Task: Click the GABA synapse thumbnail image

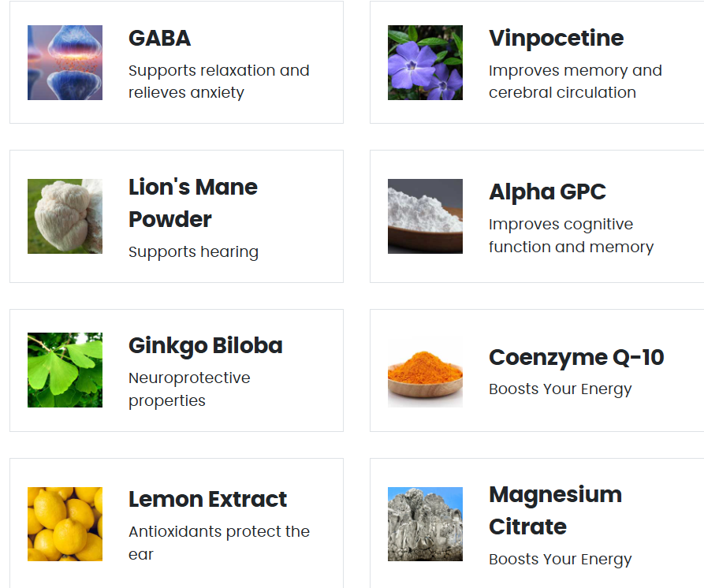Action: pos(65,62)
